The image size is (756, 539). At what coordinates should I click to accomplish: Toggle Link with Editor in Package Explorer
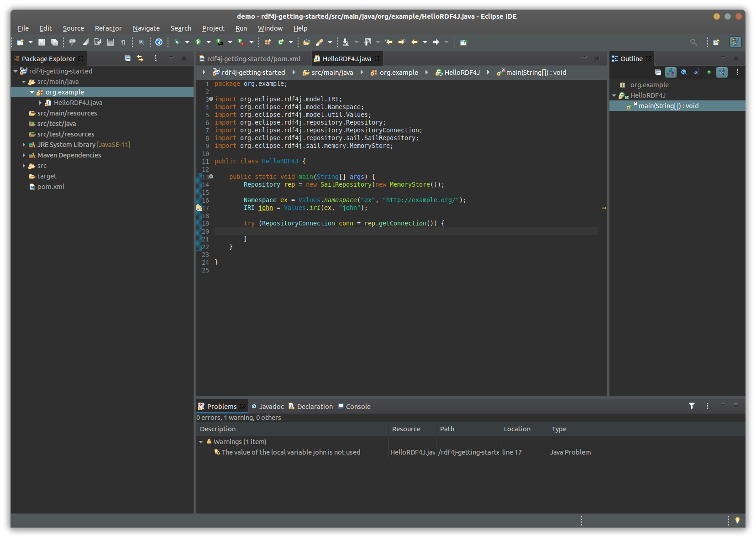(140, 58)
